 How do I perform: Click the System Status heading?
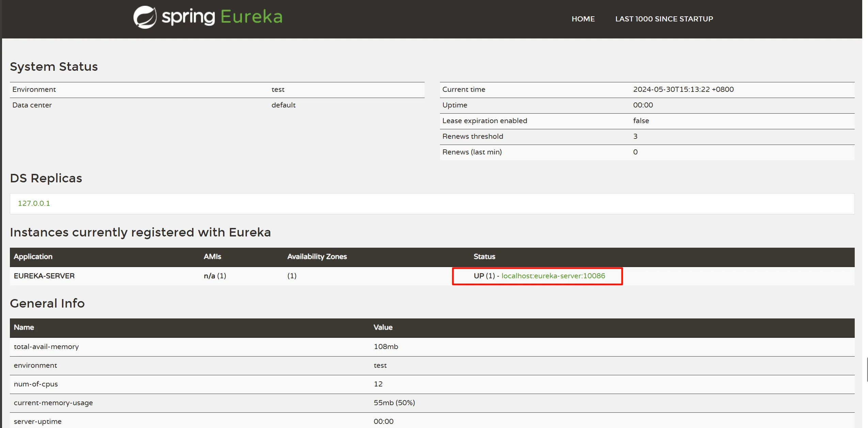(x=54, y=66)
